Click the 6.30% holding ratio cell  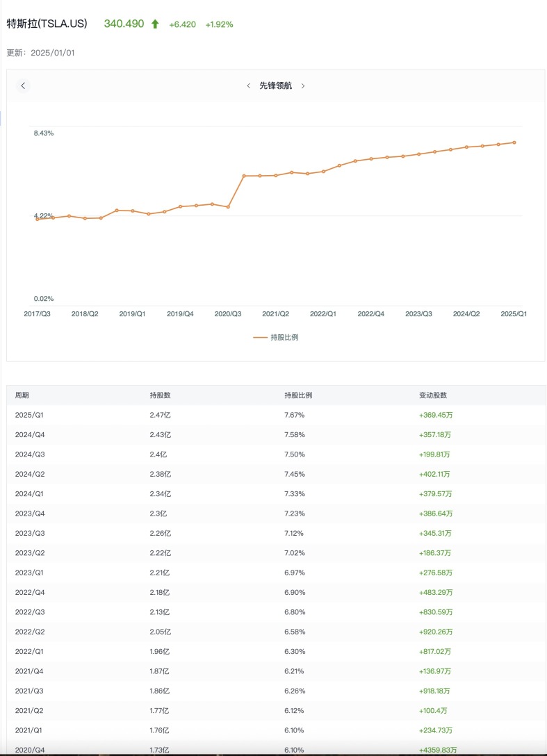pos(294,652)
